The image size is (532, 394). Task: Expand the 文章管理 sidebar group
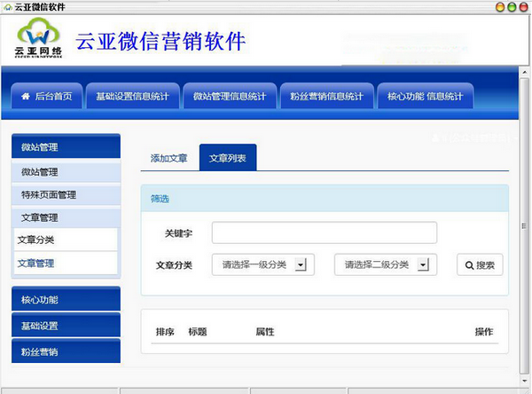coord(66,217)
